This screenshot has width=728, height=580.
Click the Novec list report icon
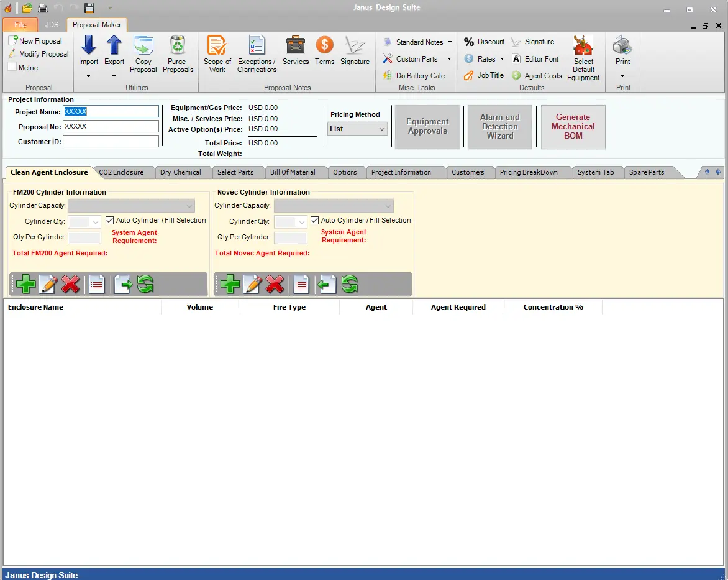coord(301,285)
